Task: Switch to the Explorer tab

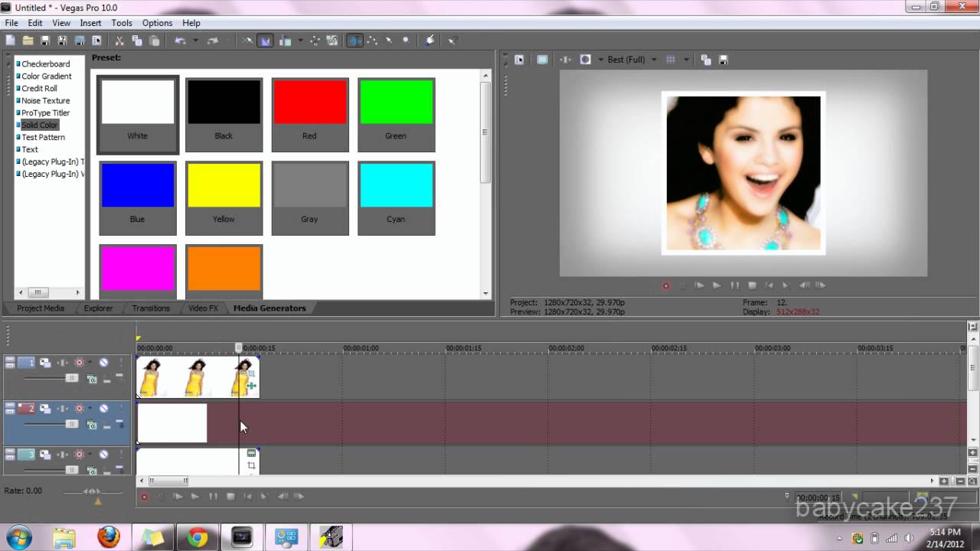Action: (98, 308)
